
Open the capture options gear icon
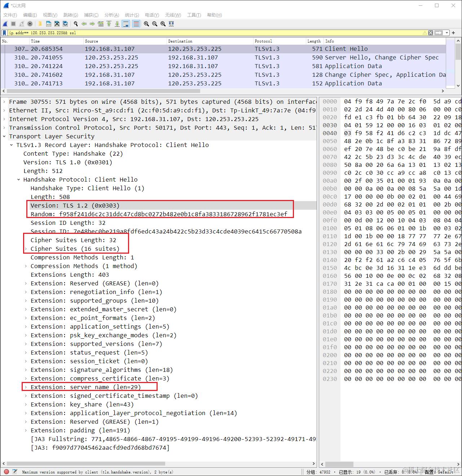click(x=30, y=24)
